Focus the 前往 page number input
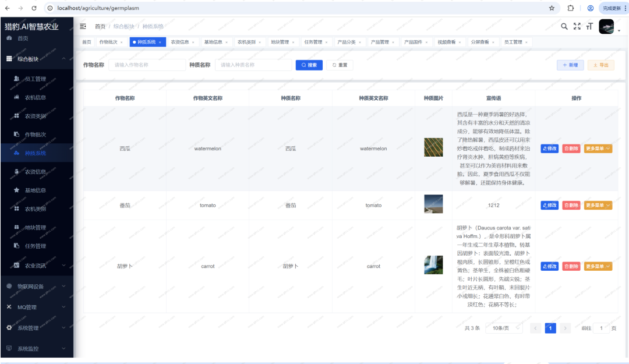629x364 pixels. click(x=602, y=328)
